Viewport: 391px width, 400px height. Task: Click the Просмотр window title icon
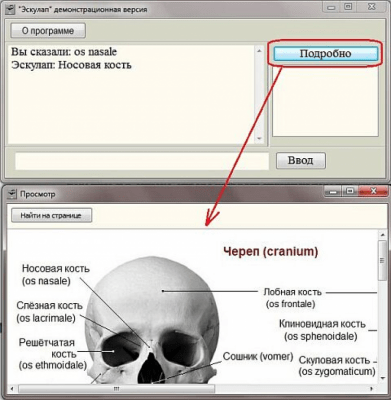click(x=12, y=194)
